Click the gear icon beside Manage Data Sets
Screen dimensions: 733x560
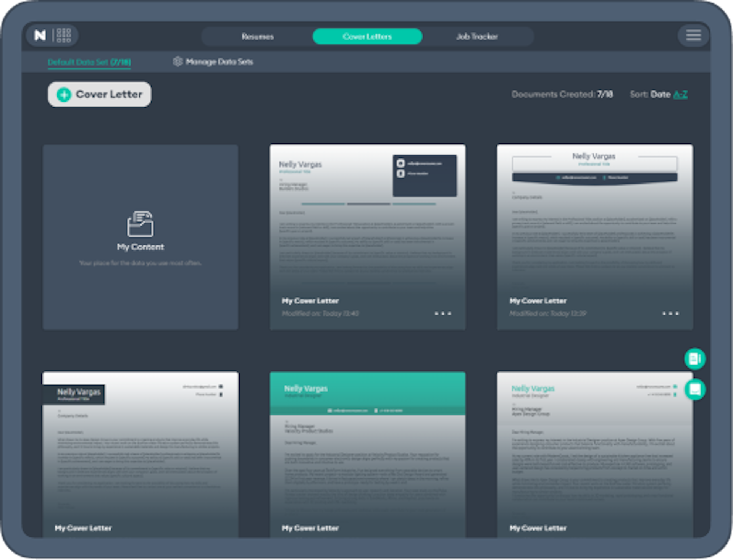pos(178,61)
